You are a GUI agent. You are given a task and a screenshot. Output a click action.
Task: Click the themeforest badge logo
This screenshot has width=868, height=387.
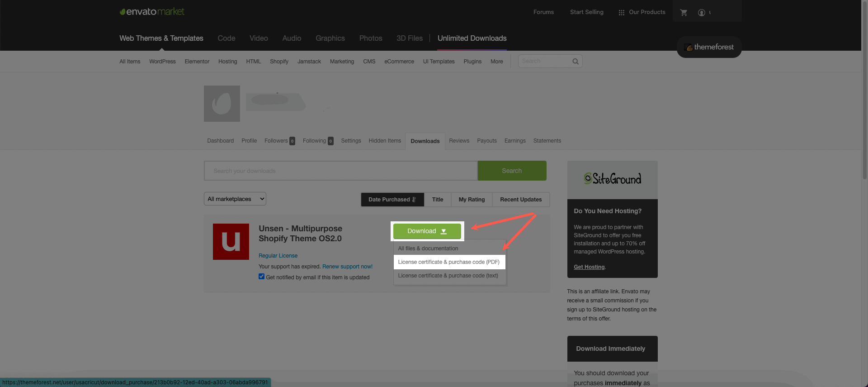tap(709, 47)
